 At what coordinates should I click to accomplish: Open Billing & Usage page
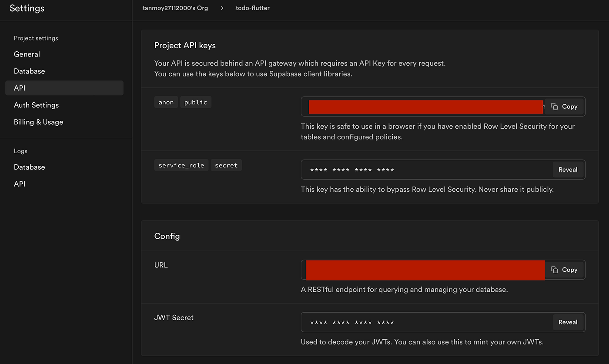pos(38,122)
